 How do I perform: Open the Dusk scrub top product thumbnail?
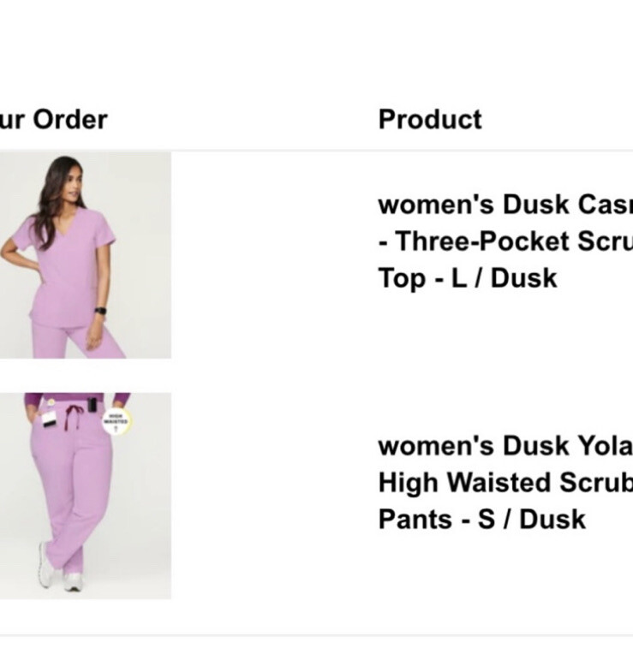84,255
